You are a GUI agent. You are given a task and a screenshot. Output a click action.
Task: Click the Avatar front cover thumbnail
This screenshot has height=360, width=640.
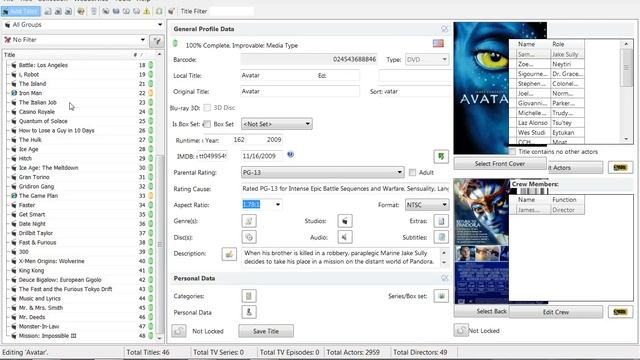tap(481, 88)
